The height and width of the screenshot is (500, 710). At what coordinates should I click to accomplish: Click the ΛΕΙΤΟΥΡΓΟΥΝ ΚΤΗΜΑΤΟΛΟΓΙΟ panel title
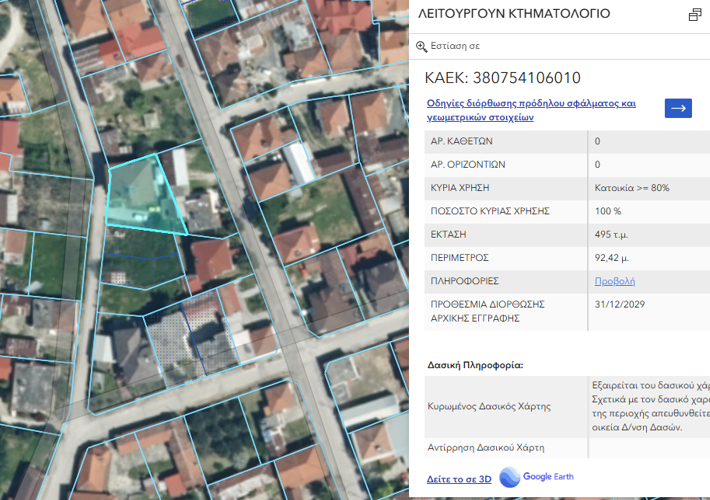[514, 14]
